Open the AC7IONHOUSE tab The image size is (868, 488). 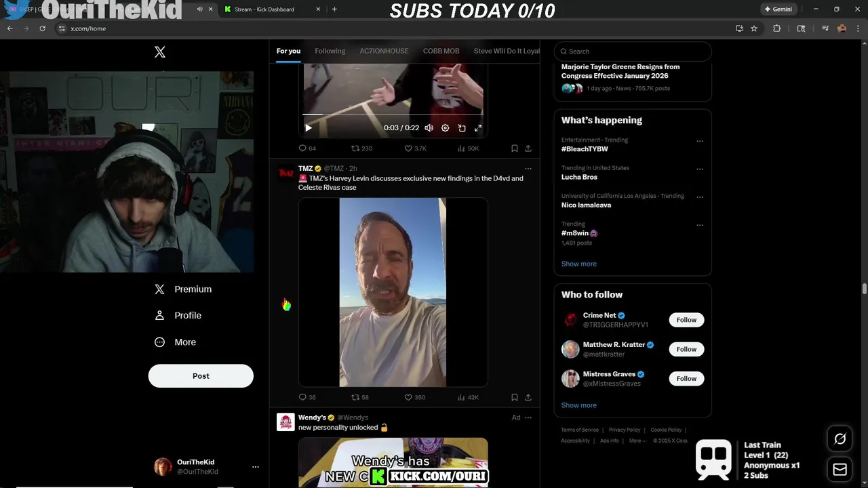[384, 51]
